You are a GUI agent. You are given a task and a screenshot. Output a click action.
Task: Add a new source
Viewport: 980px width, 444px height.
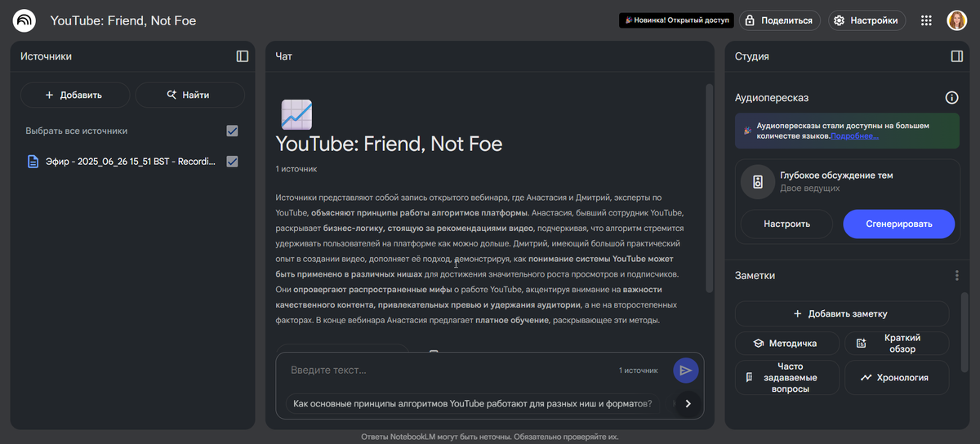coord(74,95)
